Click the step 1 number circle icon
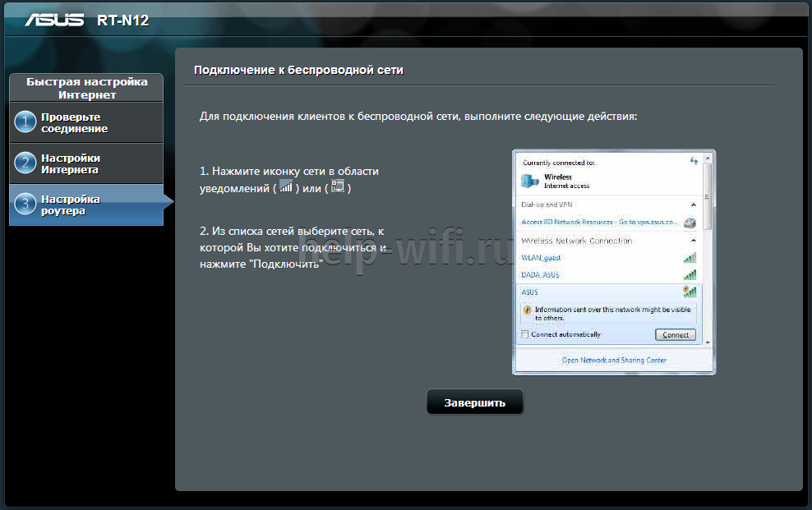The image size is (812, 510). click(x=25, y=122)
